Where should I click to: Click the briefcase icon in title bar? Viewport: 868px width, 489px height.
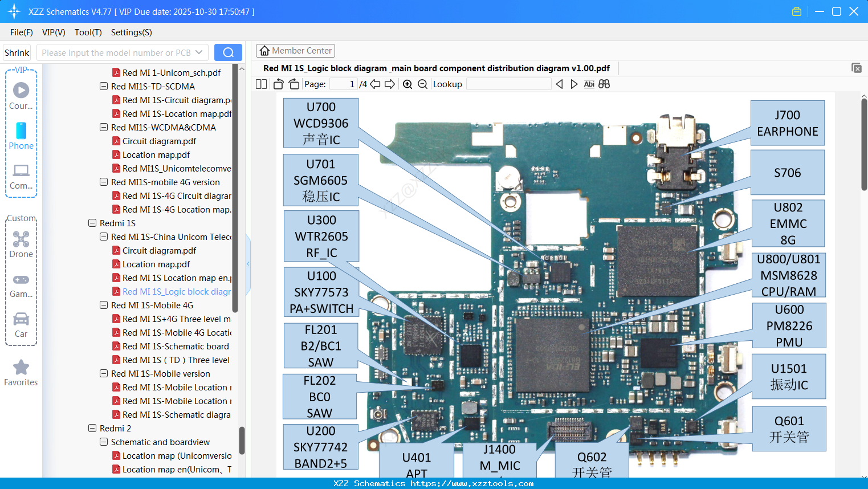(x=796, y=11)
